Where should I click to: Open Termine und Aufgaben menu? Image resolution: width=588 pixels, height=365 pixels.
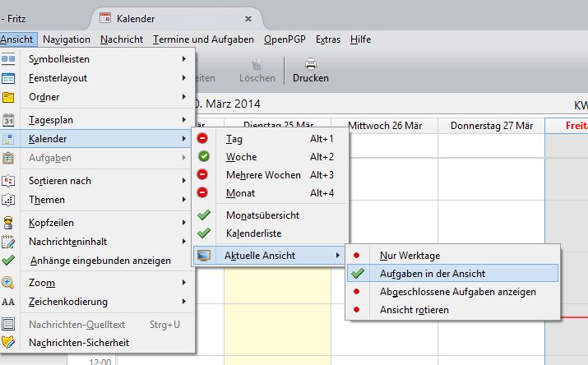(203, 39)
